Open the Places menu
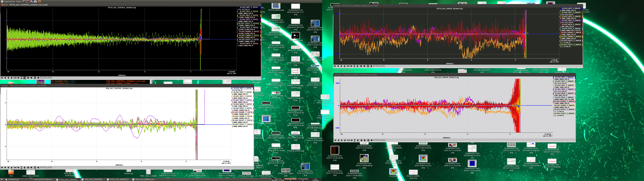The image size is (644, 181). pos(19,2)
